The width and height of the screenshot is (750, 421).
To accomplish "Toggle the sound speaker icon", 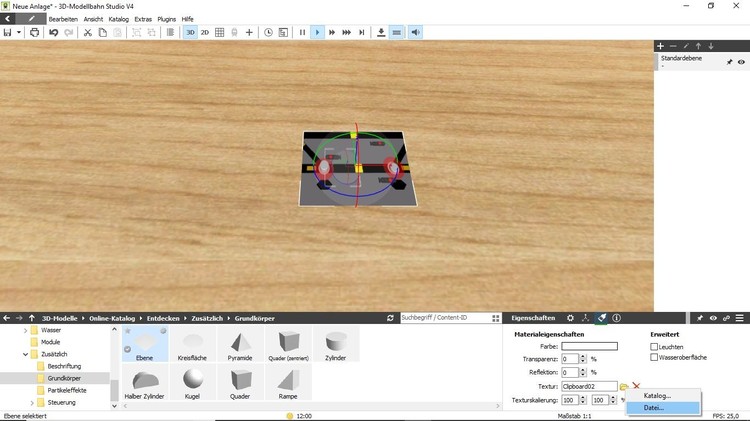I will pos(415,33).
